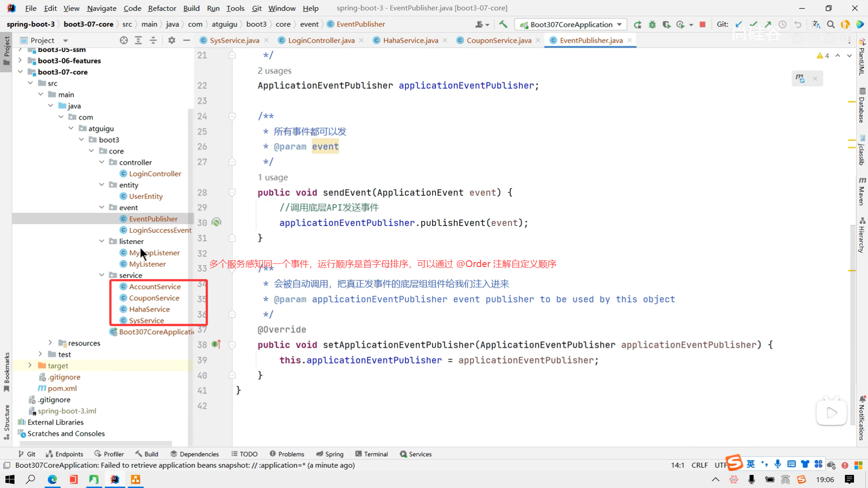Open the Refactor menu
This screenshot has width=868, height=488.
162,8
